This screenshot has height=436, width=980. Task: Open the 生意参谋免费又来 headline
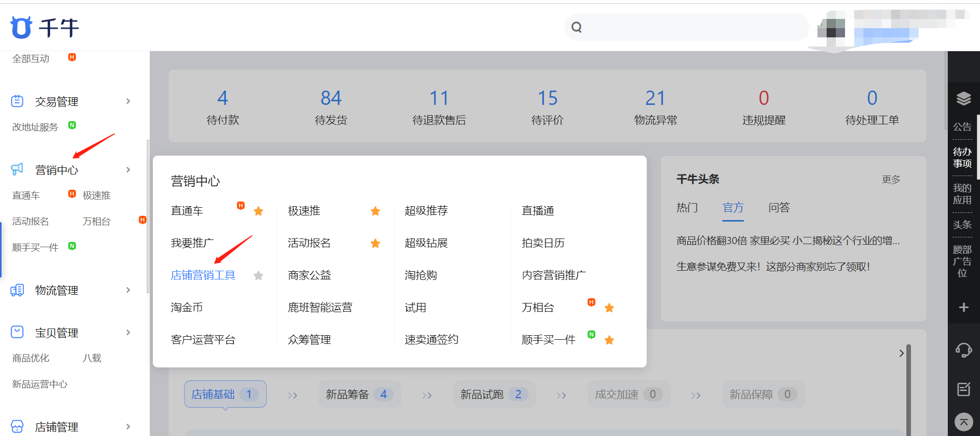(x=773, y=267)
